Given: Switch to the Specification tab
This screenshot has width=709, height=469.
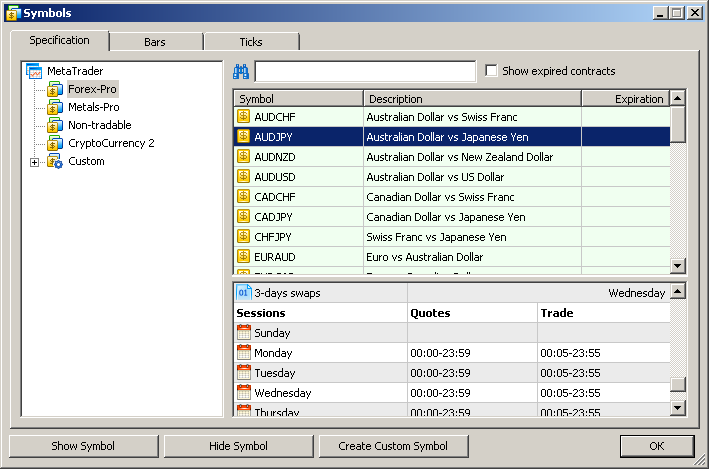Looking at the screenshot, I should tap(59, 40).
